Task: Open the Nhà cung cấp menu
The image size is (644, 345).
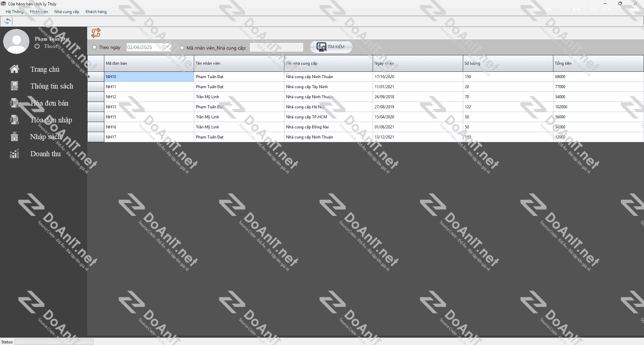Action: 67,12
